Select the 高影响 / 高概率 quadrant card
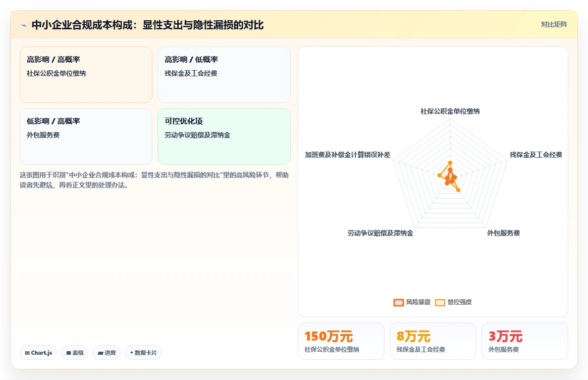The width and height of the screenshot is (588, 380). (86, 75)
